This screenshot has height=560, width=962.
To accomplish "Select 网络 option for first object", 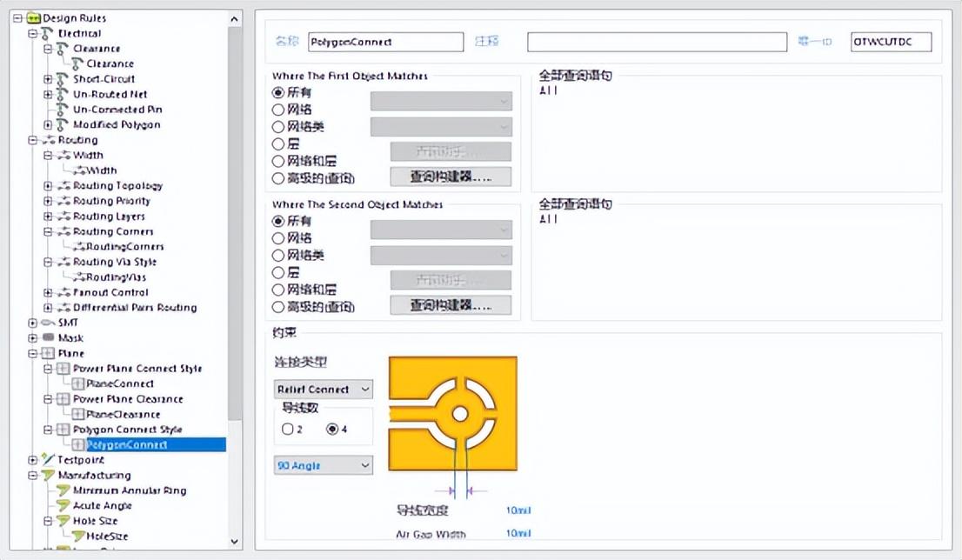I will click(x=278, y=110).
